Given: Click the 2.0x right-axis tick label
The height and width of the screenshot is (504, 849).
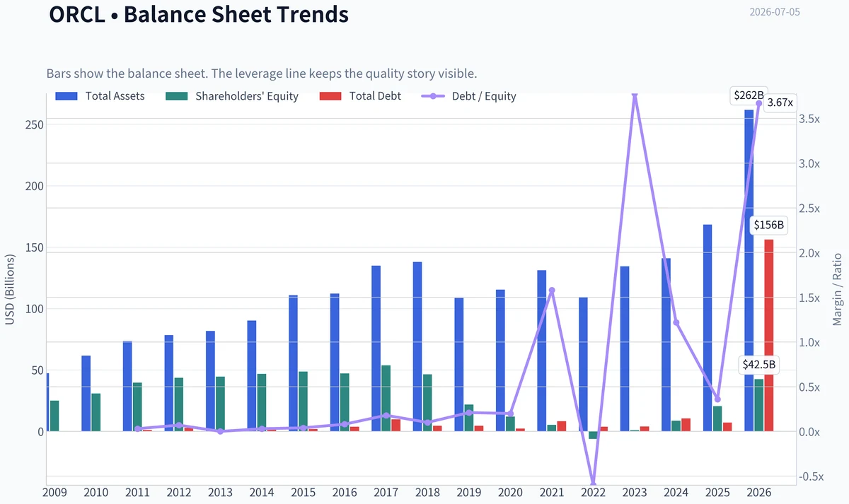Looking at the screenshot, I should [810, 253].
